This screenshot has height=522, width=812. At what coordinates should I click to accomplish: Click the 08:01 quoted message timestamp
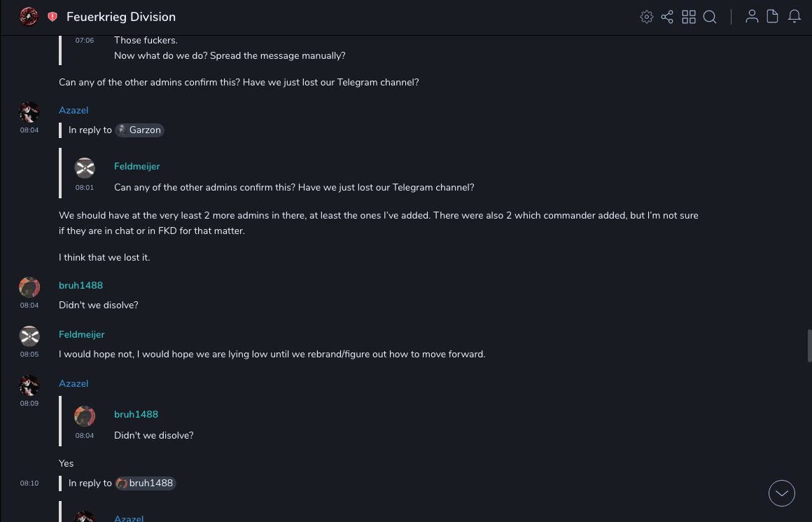tap(85, 188)
